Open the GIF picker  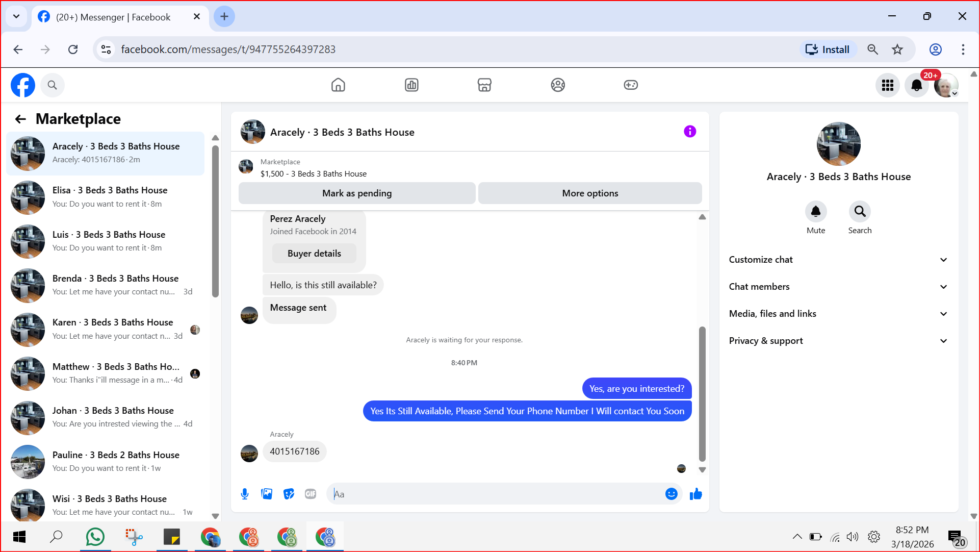311,494
